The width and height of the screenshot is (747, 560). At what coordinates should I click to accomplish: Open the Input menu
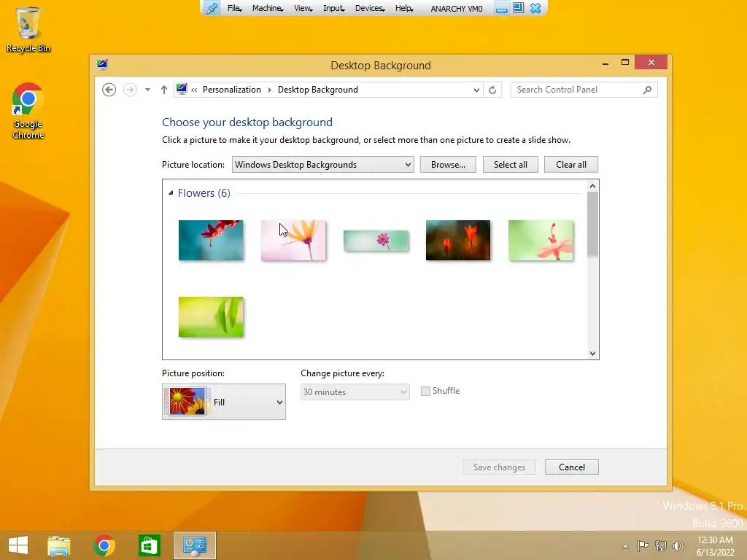tap(333, 8)
